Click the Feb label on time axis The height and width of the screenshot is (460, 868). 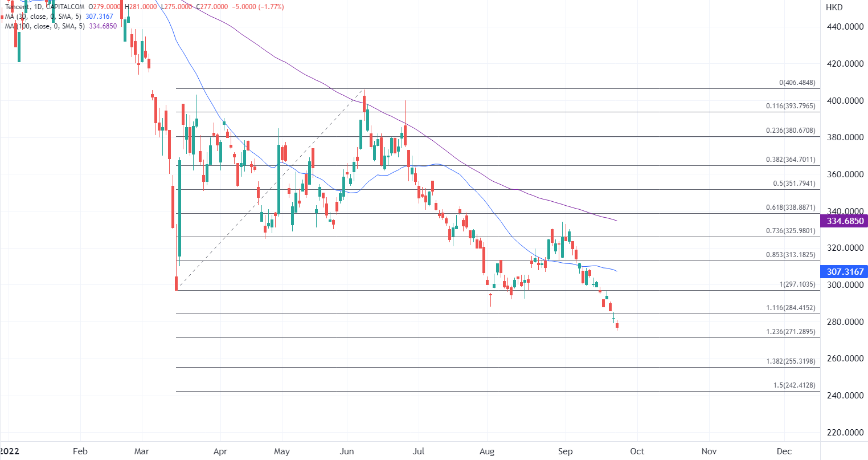(80, 451)
